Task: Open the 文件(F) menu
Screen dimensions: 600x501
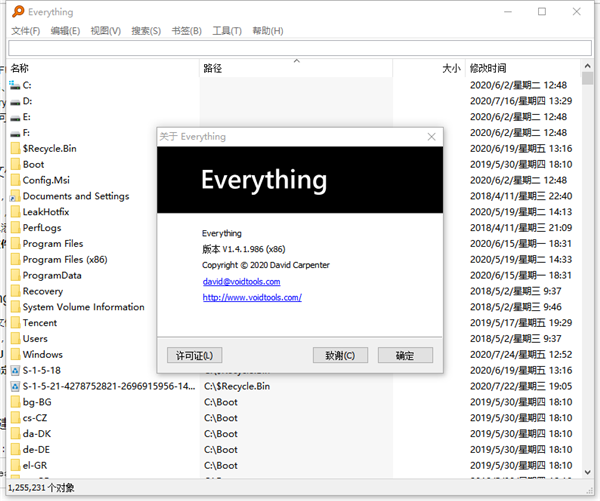Action: (26, 31)
